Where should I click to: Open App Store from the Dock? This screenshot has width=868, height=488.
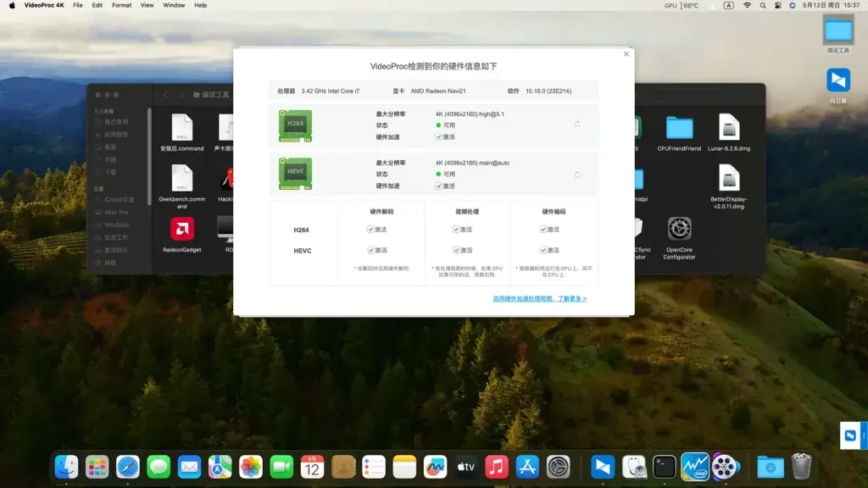[527, 467]
